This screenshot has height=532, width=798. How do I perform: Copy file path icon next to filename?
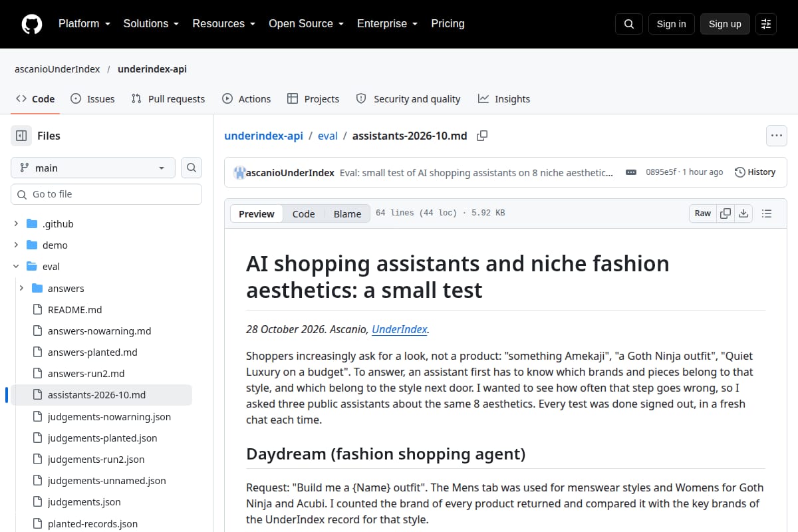[x=482, y=136]
